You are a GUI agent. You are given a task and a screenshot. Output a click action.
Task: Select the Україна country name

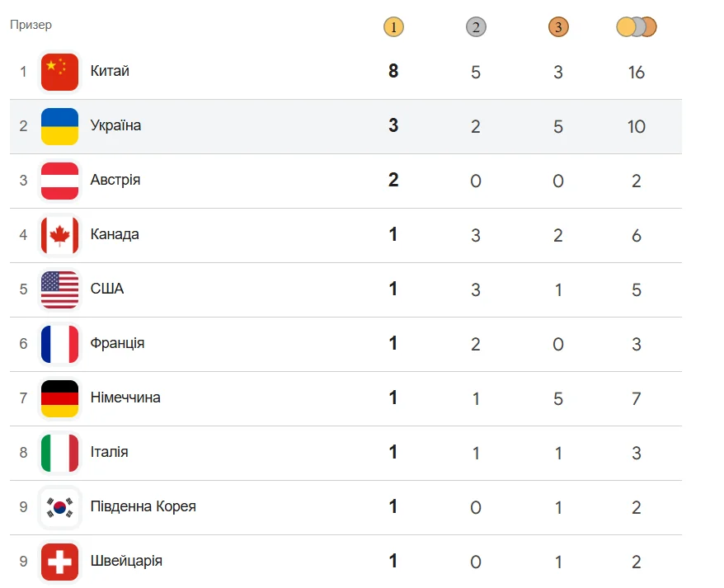point(115,125)
